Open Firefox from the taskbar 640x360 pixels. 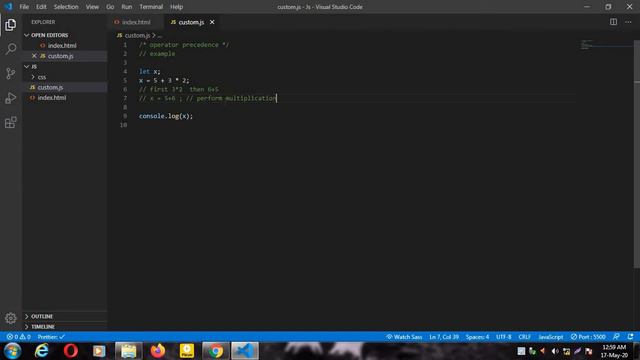point(158,351)
